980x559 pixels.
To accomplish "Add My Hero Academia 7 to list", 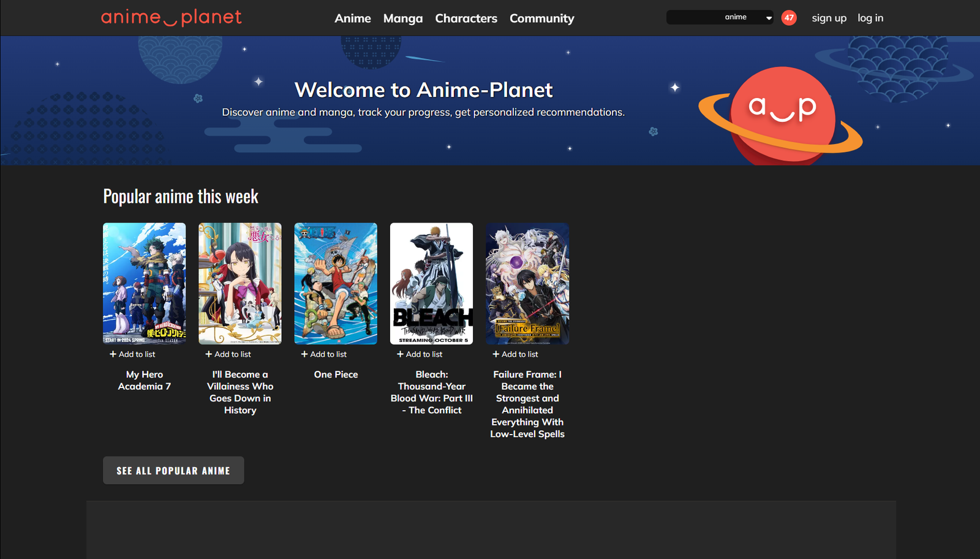I will (132, 354).
